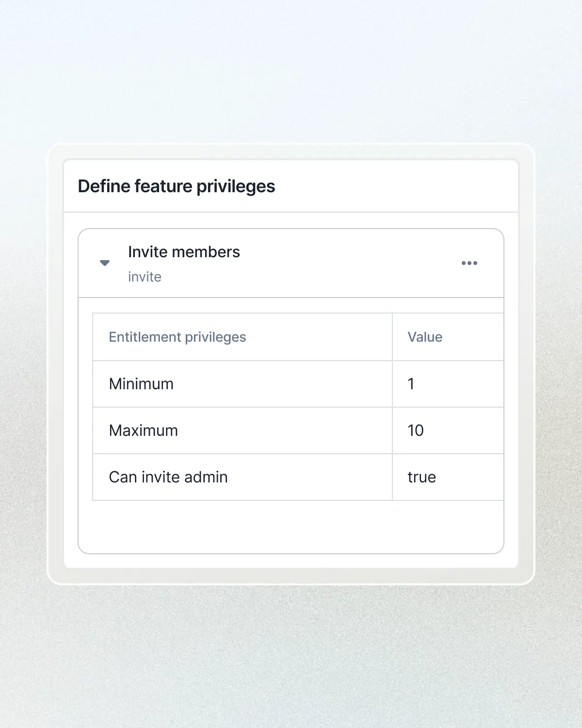Edit the Maximum value cell showing 10
This screenshot has height=728, width=582.
point(416,430)
